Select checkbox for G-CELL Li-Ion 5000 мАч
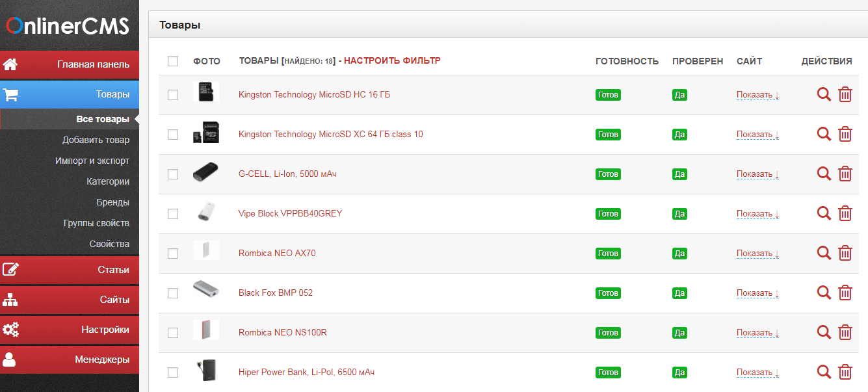This screenshot has height=392, width=868. coord(173,174)
